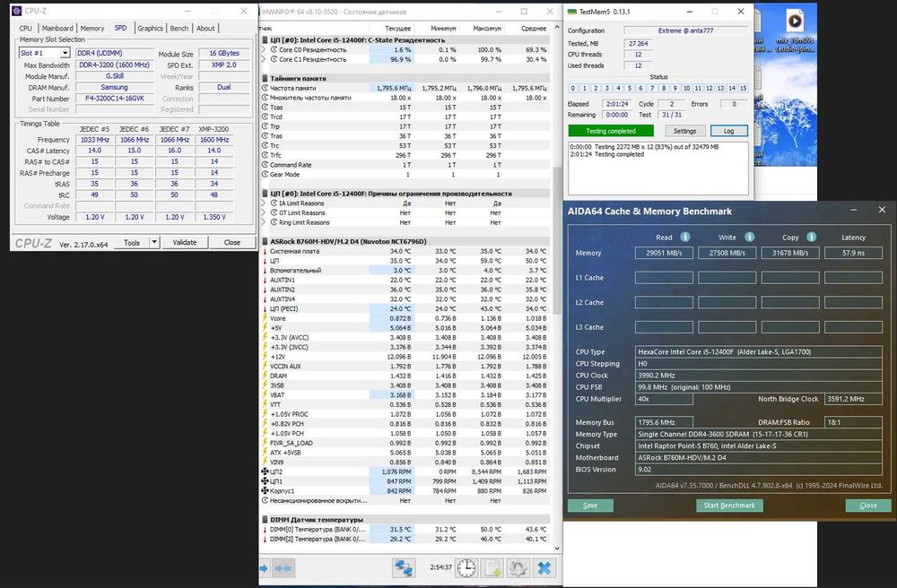Click the Testing completed progress bar in TestMem5
The width and height of the screenshot is (897, 588).
611,131
